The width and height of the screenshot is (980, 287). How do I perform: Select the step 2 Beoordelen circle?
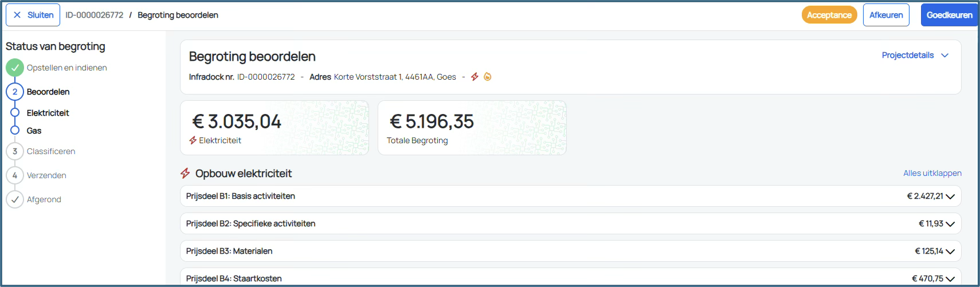coord(15,92)
